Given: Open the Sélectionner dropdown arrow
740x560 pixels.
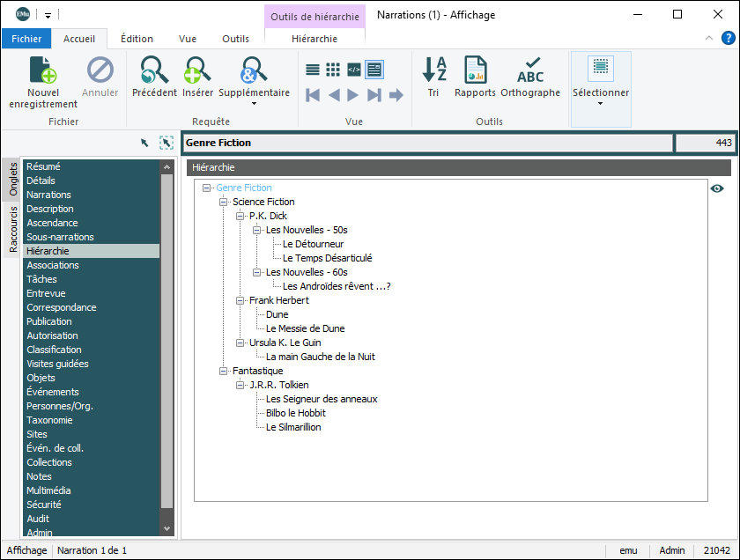Looking at the screenshot, I should [601, 104].
